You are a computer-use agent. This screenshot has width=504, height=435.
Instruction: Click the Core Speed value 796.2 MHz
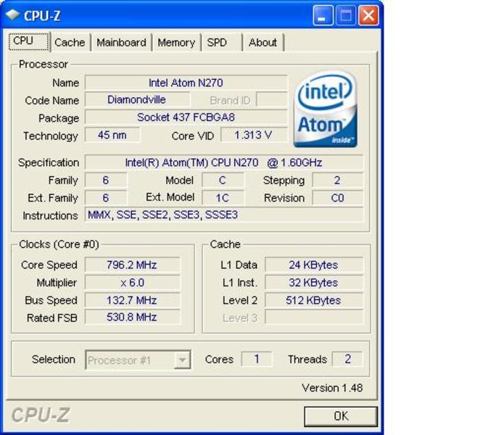(132, 265)
